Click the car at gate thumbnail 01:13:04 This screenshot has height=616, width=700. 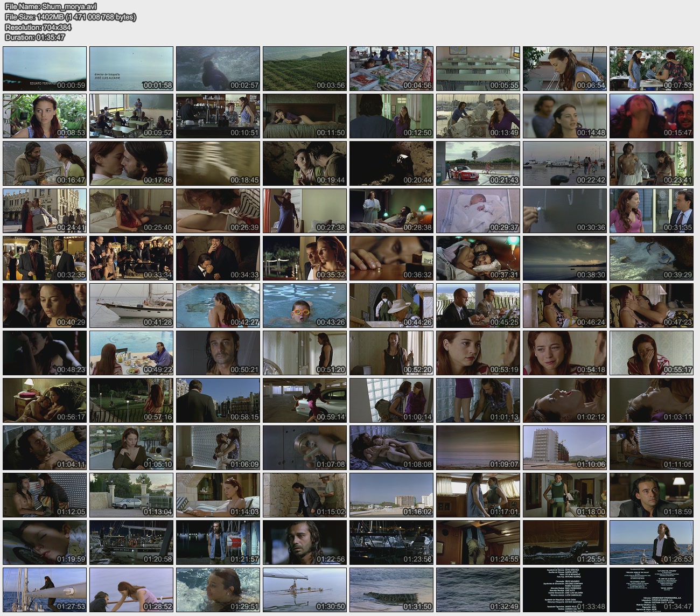pos(131,495)
